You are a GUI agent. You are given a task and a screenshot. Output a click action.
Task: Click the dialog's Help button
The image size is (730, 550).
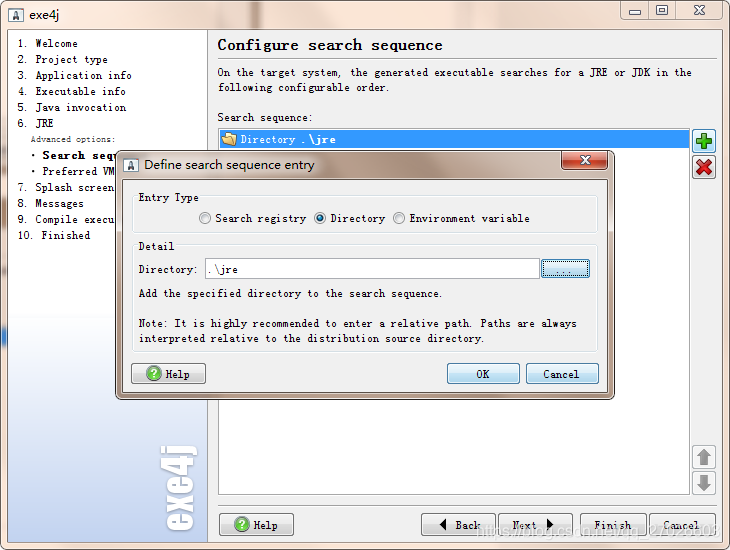point(168,374)
